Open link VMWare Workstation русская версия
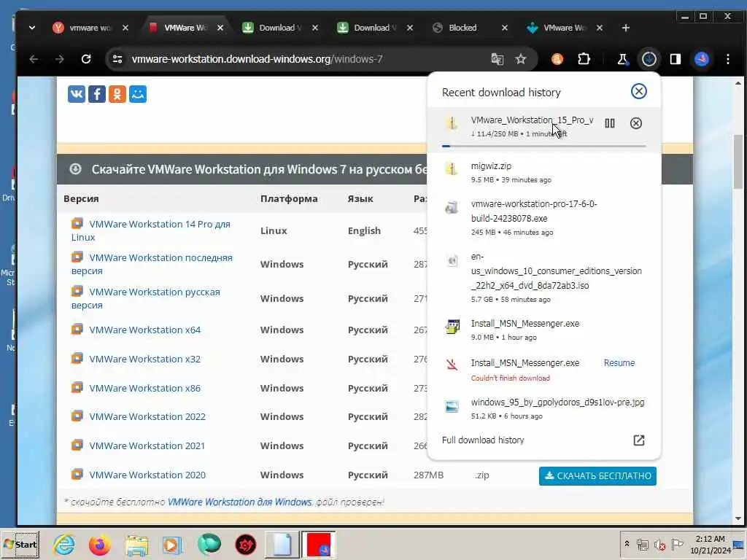 [x=146, y=298]
